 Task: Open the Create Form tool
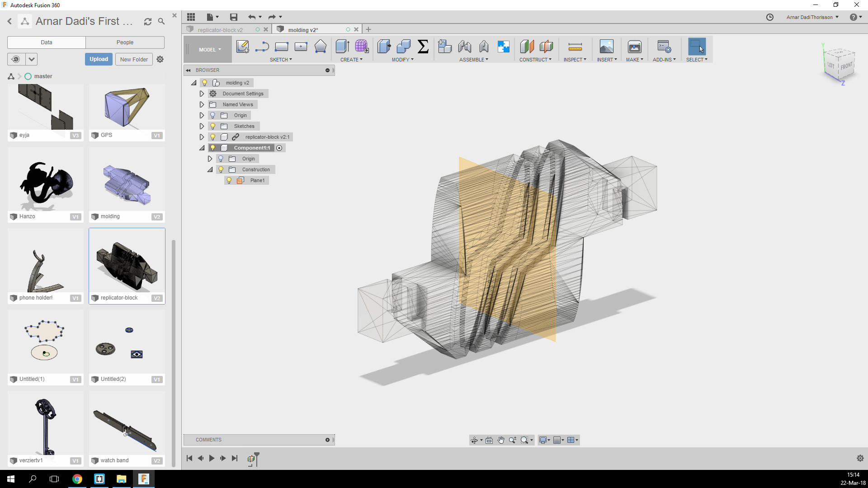point(362,47)
